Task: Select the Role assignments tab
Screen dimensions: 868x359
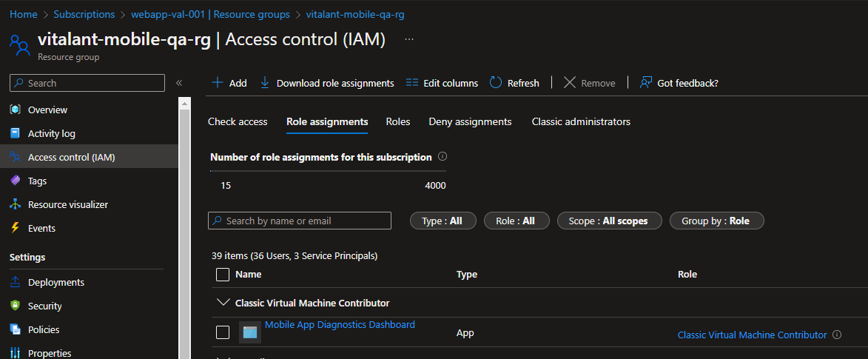Action: pos(327,121)
